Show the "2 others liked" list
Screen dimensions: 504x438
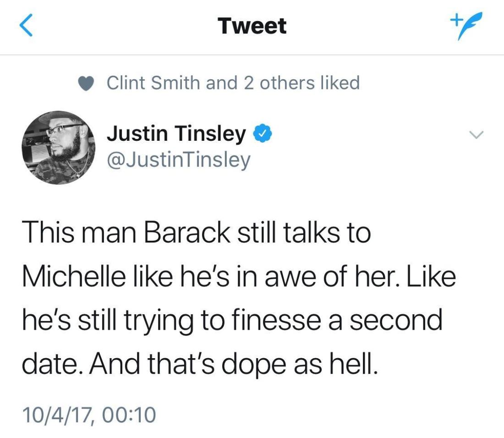pyautogui.click(x=280, y=83)
